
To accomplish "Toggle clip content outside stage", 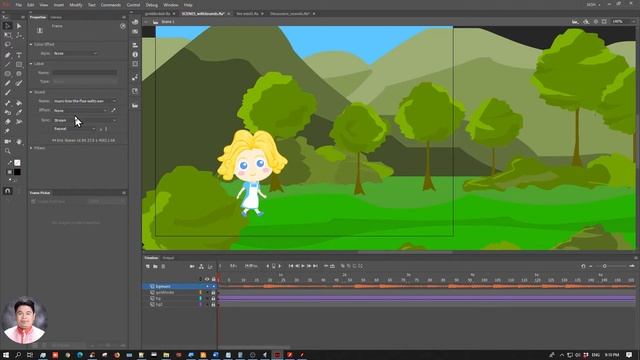I will pos(604,22).
